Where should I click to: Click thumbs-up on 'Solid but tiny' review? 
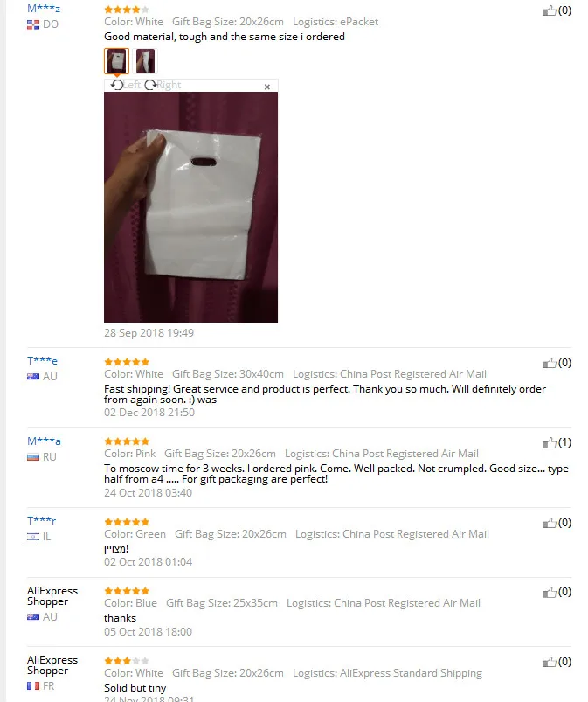point(549,662)
